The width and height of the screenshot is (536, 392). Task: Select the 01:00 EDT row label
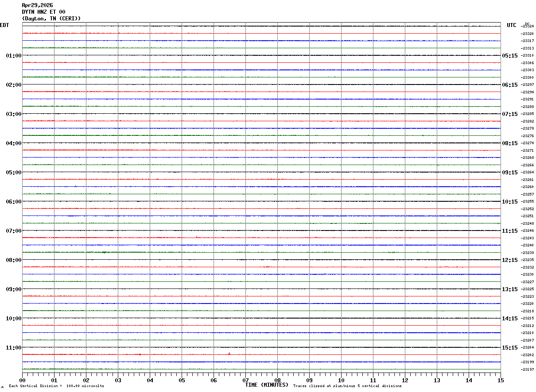[14, 56]
